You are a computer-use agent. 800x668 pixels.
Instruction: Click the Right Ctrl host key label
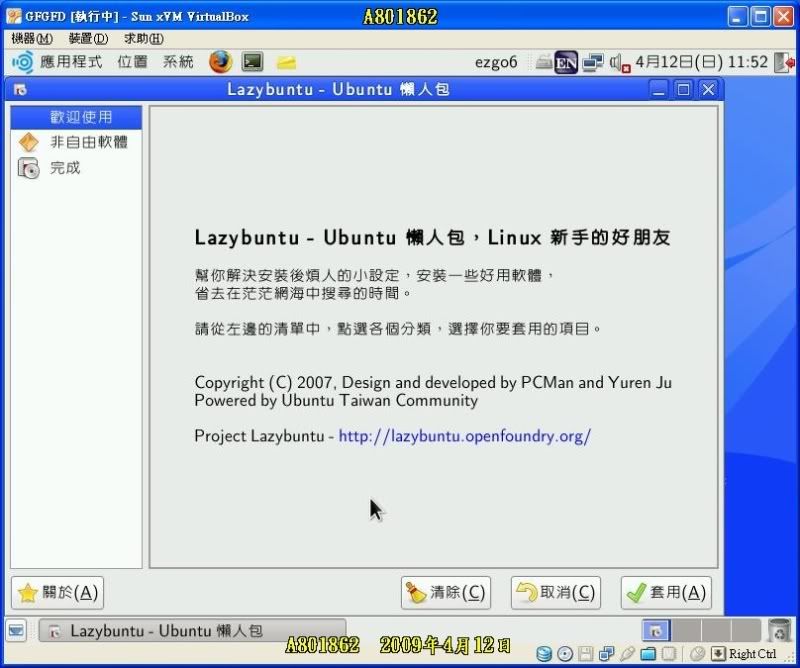click(x=753, y=654)
